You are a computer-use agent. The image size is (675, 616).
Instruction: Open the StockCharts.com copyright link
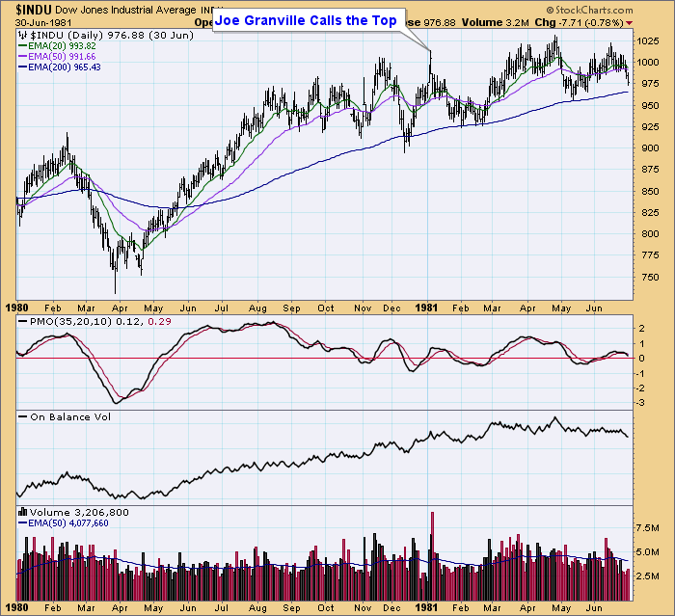pos(590,10)
